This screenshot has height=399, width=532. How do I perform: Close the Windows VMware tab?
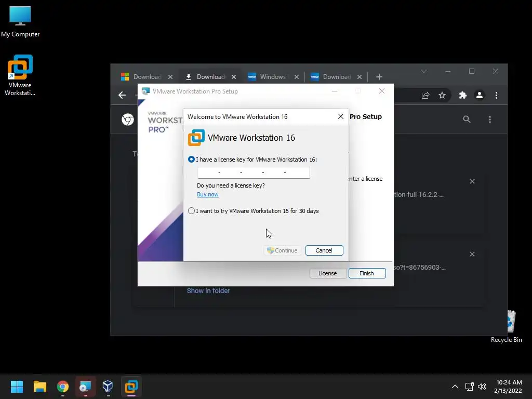[x=297, y=77]
